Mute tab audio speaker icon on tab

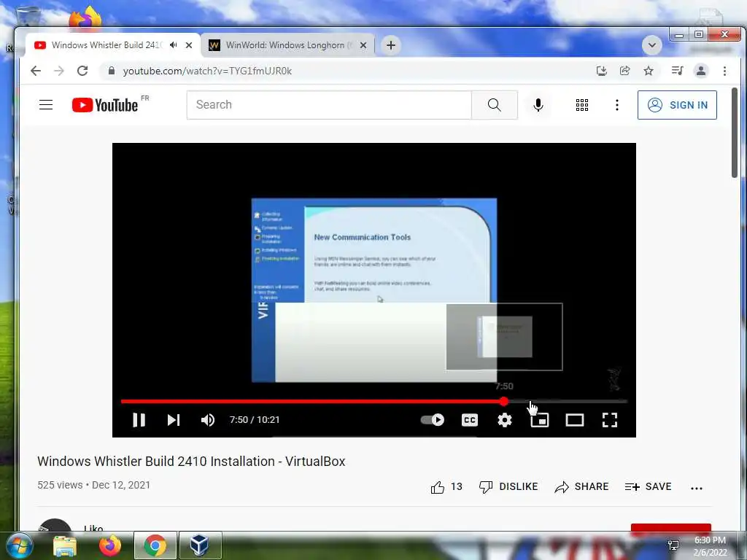[174, 45]
